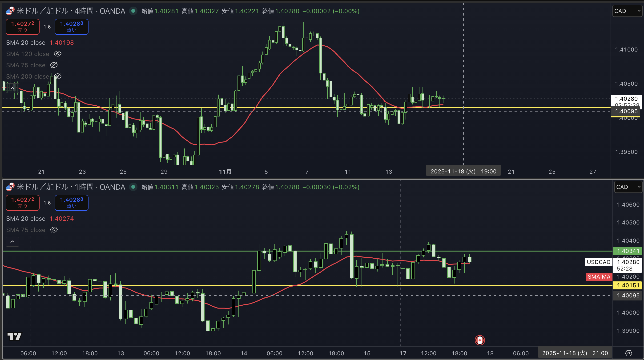The width and height of the screenshot is (644, 360).
Task: Click SMA 20 close legend in 1-hour chart
Action: click(x=26, y=219)
